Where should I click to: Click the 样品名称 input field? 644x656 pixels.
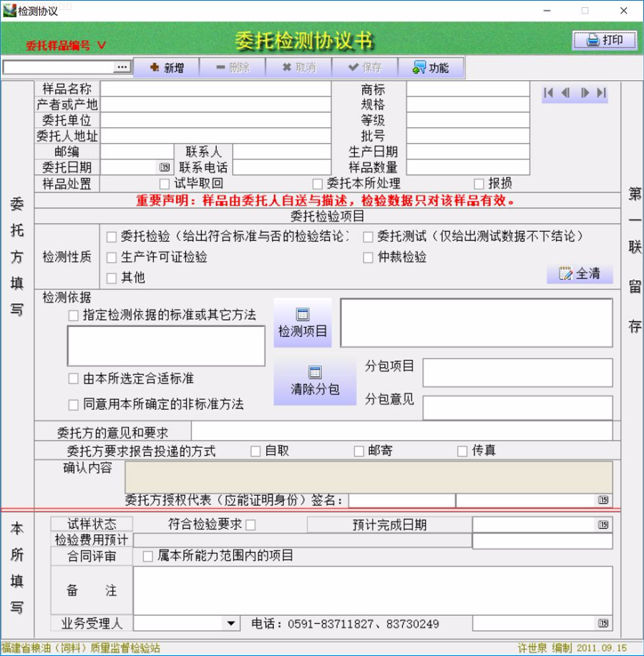(216, 89)
